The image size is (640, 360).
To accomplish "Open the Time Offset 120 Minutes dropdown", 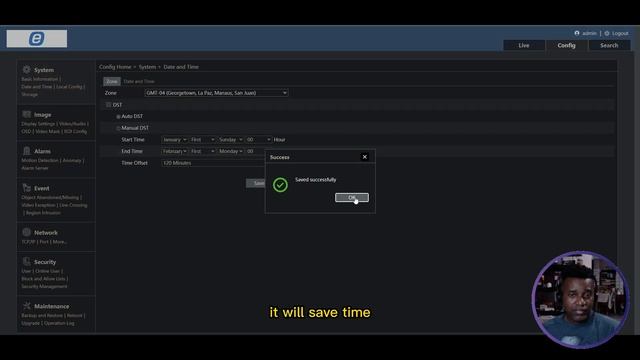I will (x=213, y=163).
